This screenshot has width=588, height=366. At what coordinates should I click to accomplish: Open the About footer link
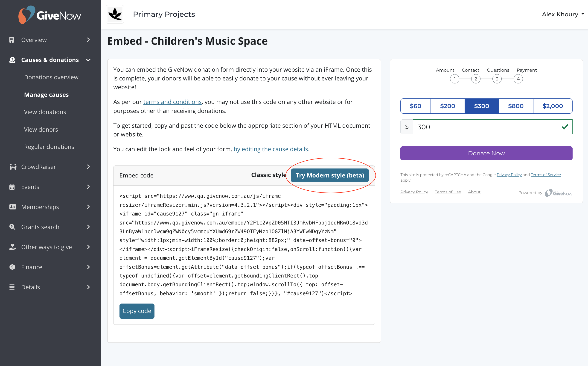[x=474, y=192]
